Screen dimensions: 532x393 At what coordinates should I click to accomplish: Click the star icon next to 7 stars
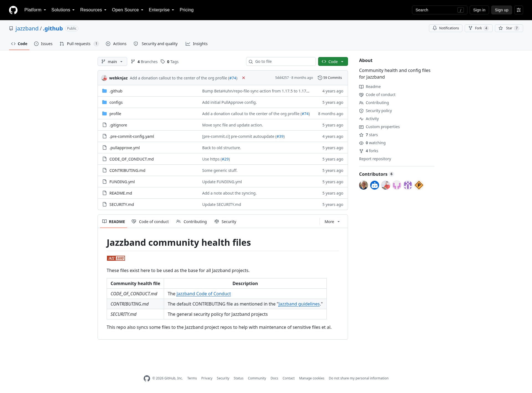click(361, 135)
